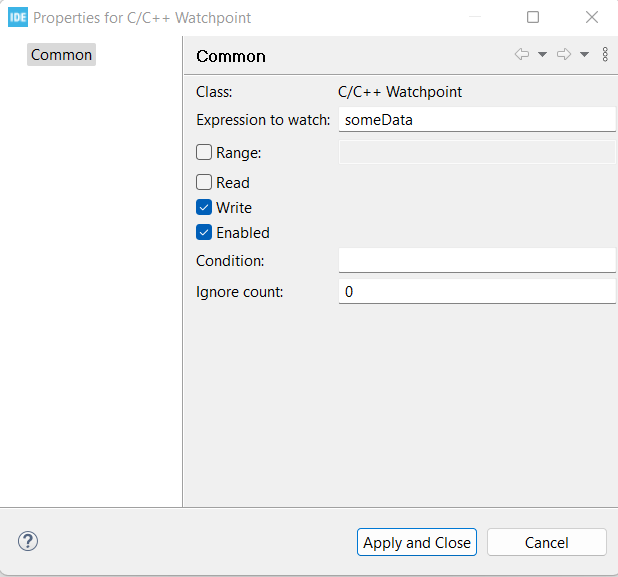This screenshot has height=577, width=618.
Task: Click the Expression to watch field
Action: (476, 120)
